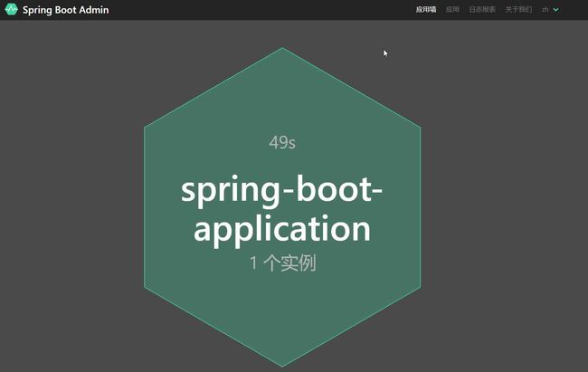The height and width of the screenshot is (372, 588).
Task: Select the spring-boot-application hexagon tile
Action: [x=282, y=207]
